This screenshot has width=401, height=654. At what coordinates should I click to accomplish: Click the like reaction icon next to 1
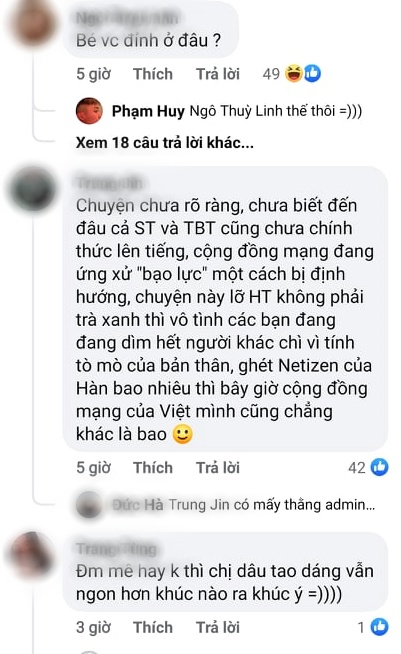pyautogui.click(x=380, y=627)
